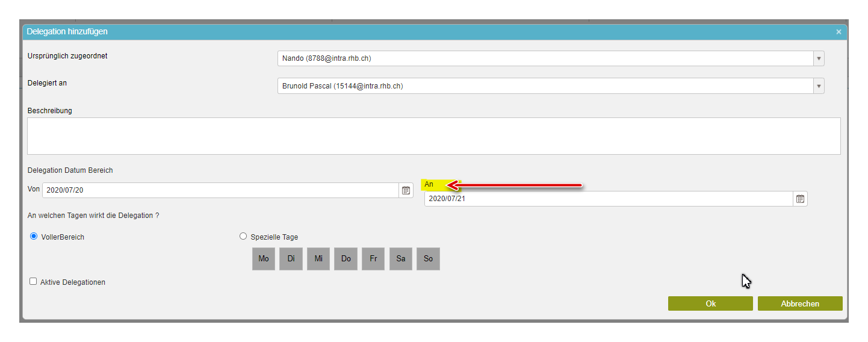Screen dimensions: 868x342
Task: Toggle the Sa weekday button
Action: click(401, 259)
